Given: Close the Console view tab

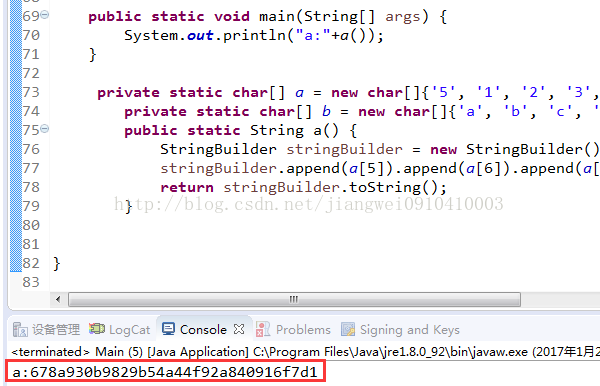Looking at the screenshot, I should (x=239, y=329).
